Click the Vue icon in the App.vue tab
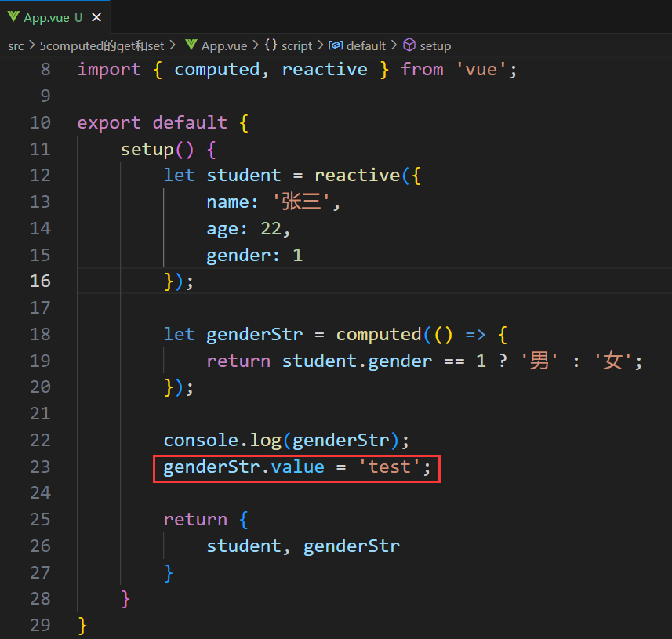This screenshot has width=672, height=639. (x=13, y=17)
